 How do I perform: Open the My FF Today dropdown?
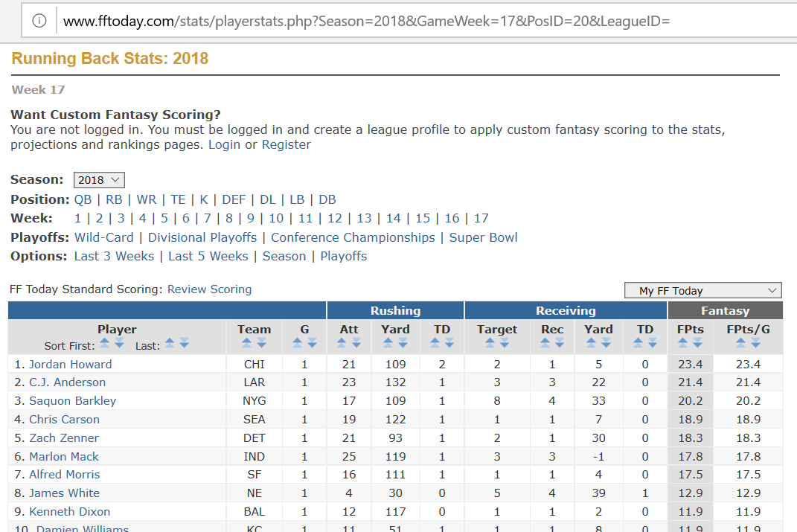703,291
